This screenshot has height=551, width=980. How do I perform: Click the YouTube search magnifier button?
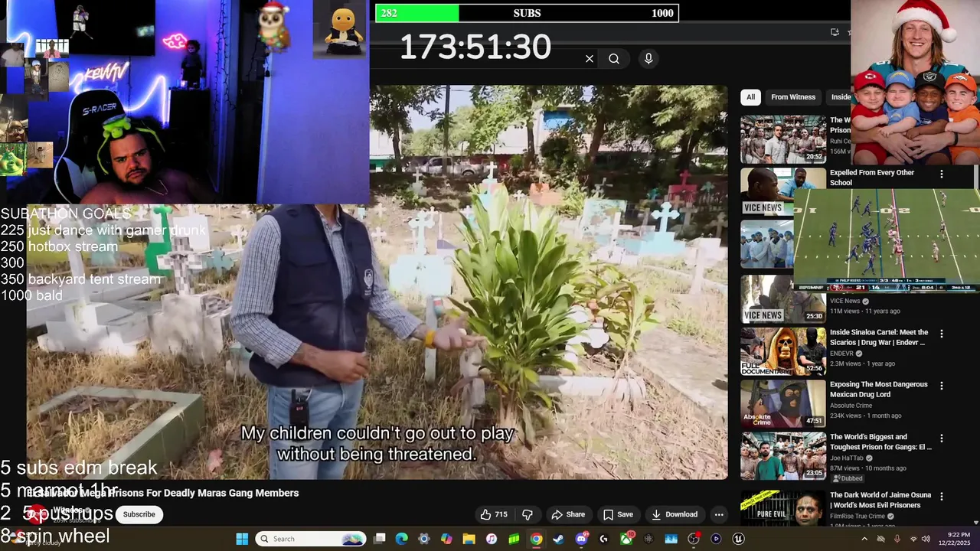click(x=614, y=59)
